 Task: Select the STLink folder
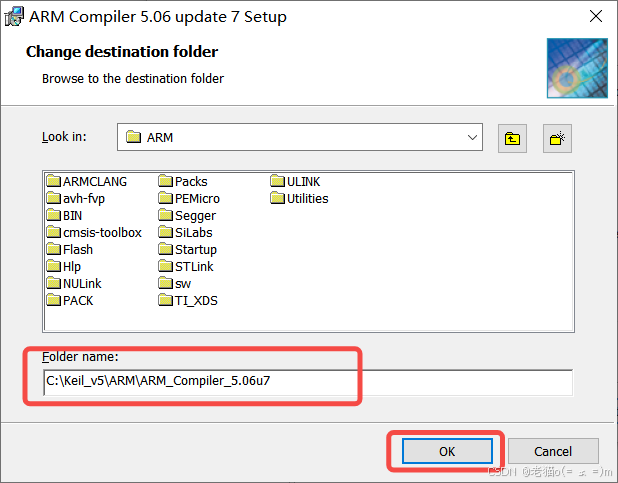pos(186,266)
